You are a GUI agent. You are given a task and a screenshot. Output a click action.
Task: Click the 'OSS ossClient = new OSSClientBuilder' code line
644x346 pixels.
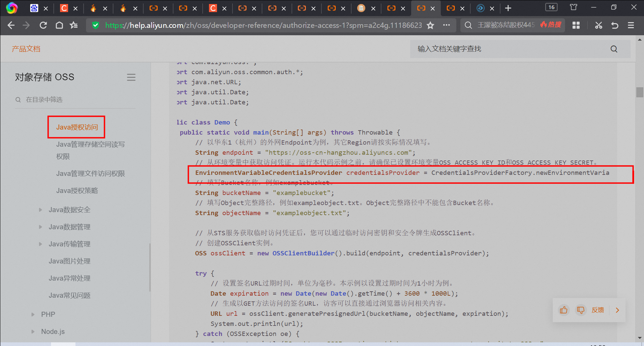342,253
